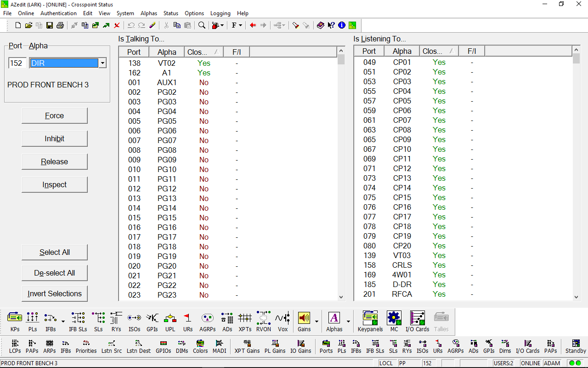The height and width of the screenshot is (368, 588).
Task: Open the GPIs icon in large toolbar
Action: pyautogui.click(x=152, y=322)
